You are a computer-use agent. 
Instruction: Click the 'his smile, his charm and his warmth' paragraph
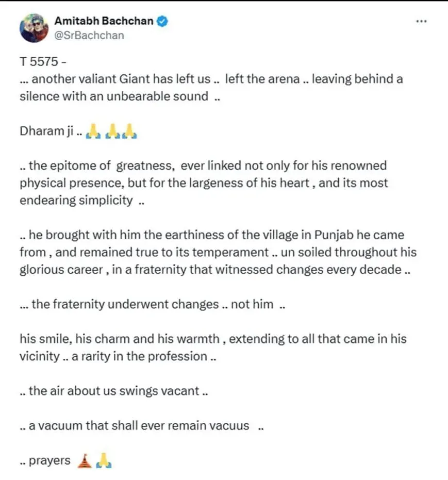click(x=212, y=347)
